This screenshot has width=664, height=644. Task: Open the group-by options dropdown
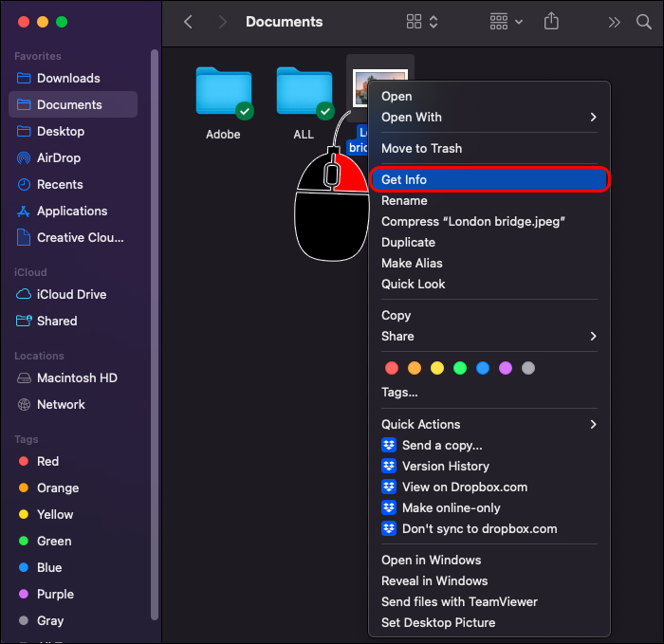coord(506,22)
